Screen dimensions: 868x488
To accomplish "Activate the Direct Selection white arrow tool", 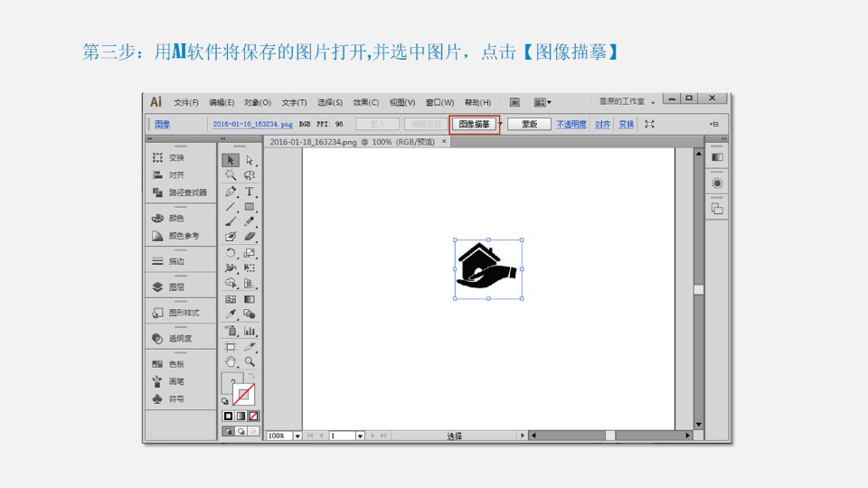I will point(250,160).
